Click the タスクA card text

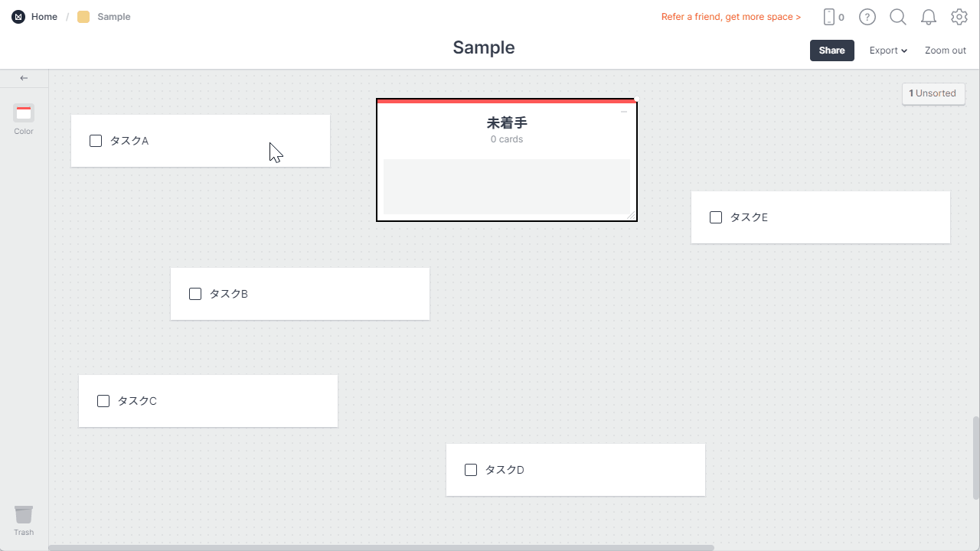coord(129,141)
